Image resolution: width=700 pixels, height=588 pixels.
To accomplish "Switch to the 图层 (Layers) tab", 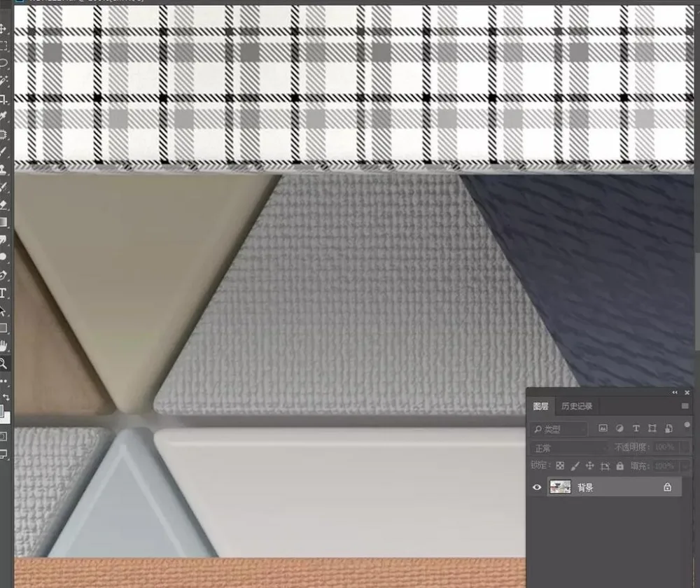I will tap(540, 406).
